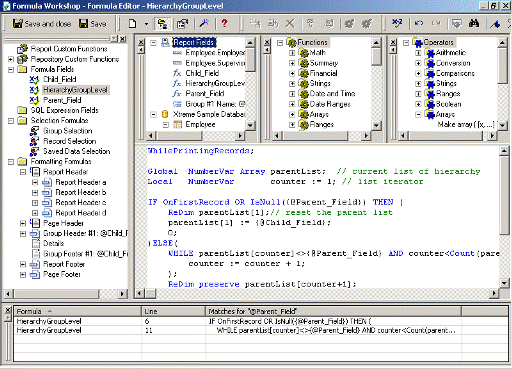The width and height of the screenshot is (512, 369).
Task: Click the New formula page icon
Action: tap(132, 24)
